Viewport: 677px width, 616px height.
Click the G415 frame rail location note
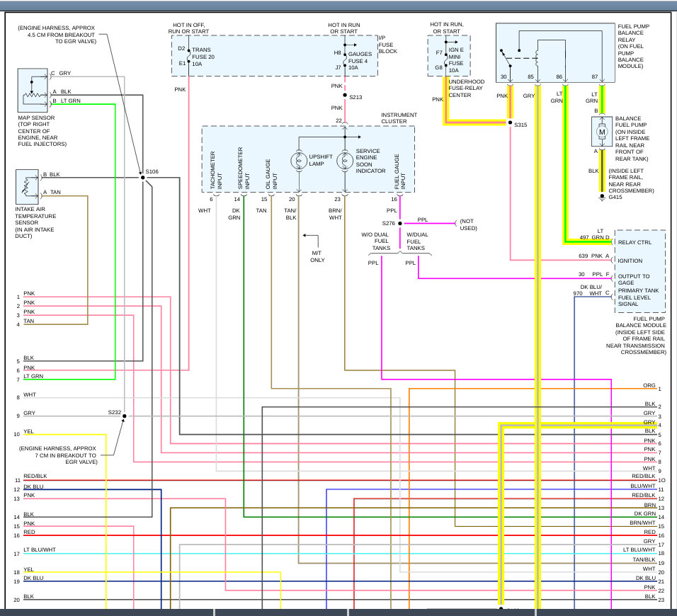coord(631,181)
